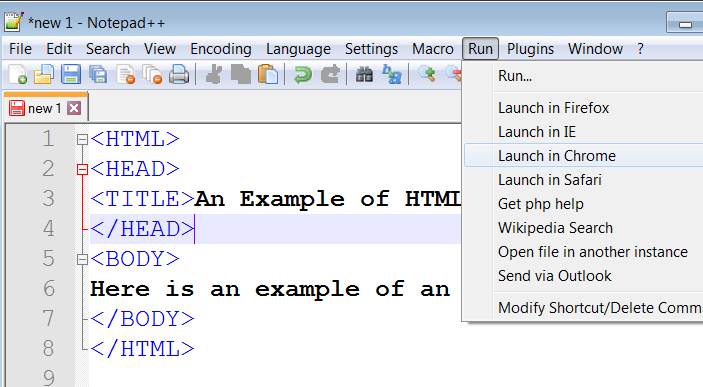703x387 pixels.
Task: Click the Open file folder icon
Action: tap(44, 74)
